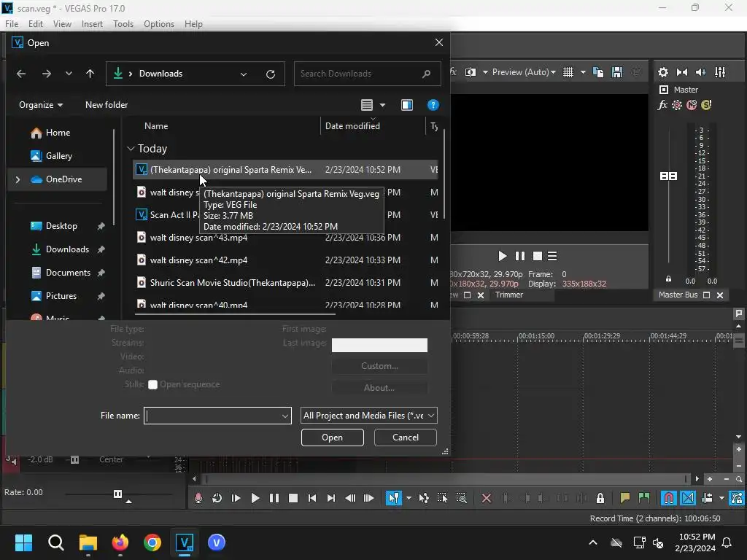Open Google Chrome from the taskbar
Screen dimensions: 747x560
152,542
